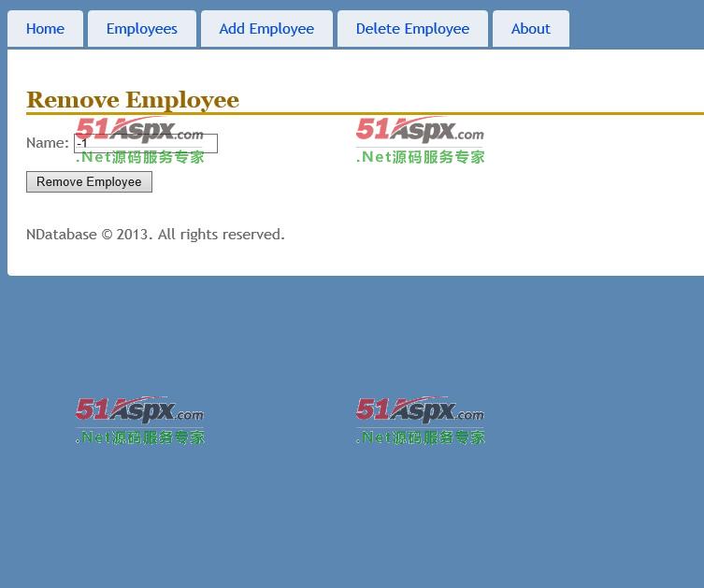Viewport: 704px width, 588px height.
Task: Click the Remove Employee button
Action: [89, 181]
